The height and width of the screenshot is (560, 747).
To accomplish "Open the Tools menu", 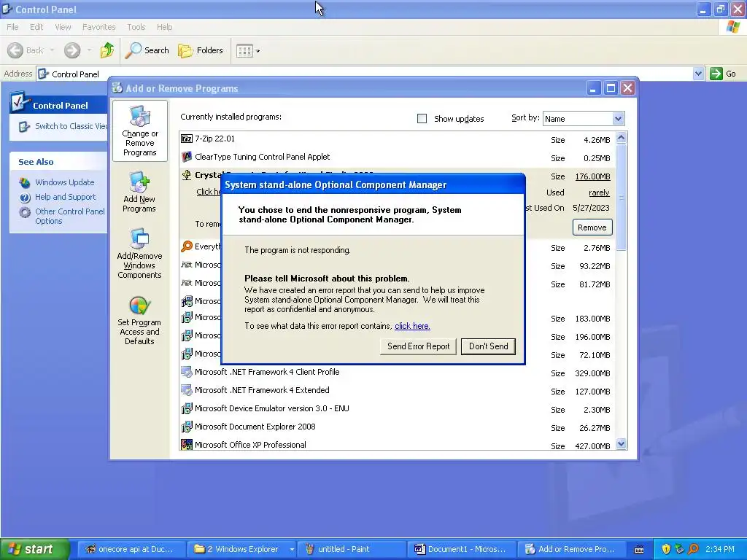I will click(136, 27).
